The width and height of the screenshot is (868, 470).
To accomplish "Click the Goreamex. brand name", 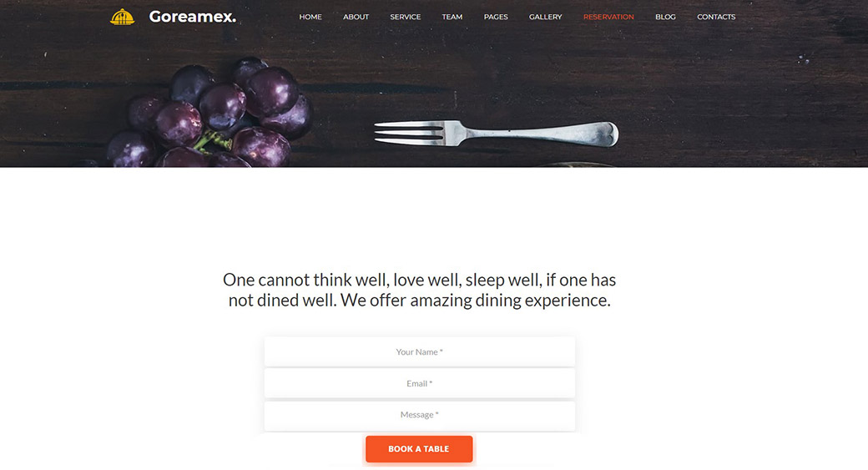I will pyautogui.click(x=193, y=18).
